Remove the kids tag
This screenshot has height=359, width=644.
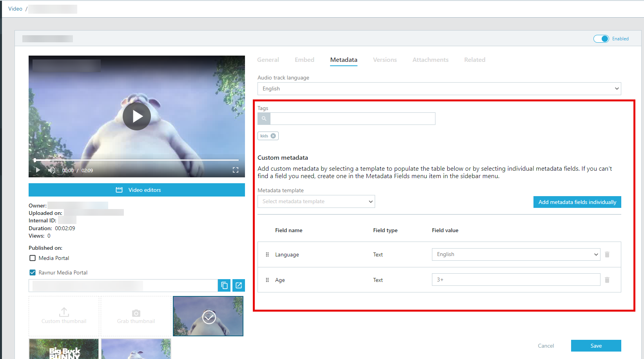(x=273, y=136)
